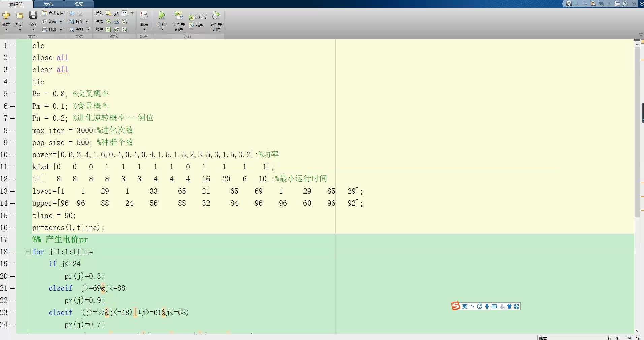Image resolution: width=644 pixels, height=340 pixels.
Task: Set breakpoint at the dash on line 5
Action: click(13, 94)
